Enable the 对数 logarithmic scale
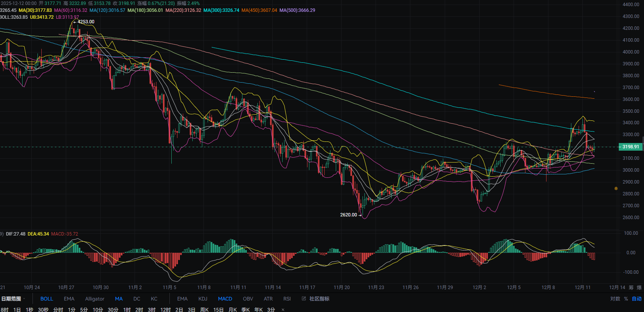Viewport: 644px width, 312px height. pyautogui.click(x=615, y=299)
